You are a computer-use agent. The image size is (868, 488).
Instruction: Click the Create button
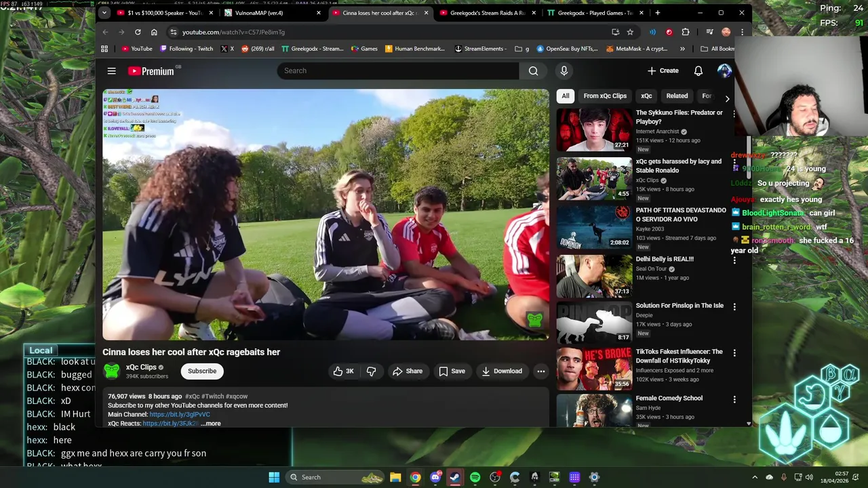coord(663,70)
